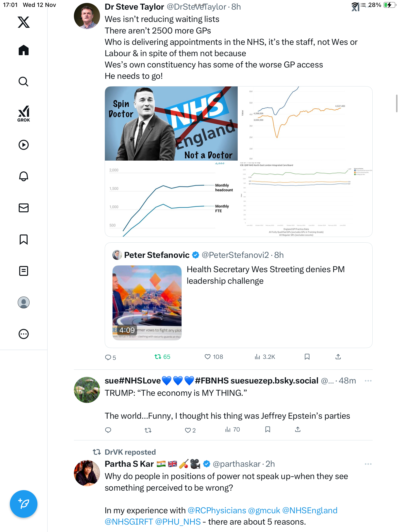
Task: Open more options on Partha S Kar post
Action: 368,464
